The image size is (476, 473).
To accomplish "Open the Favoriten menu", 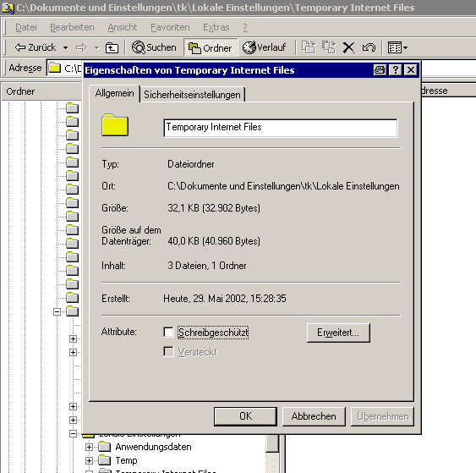I will tap(170, 27).
